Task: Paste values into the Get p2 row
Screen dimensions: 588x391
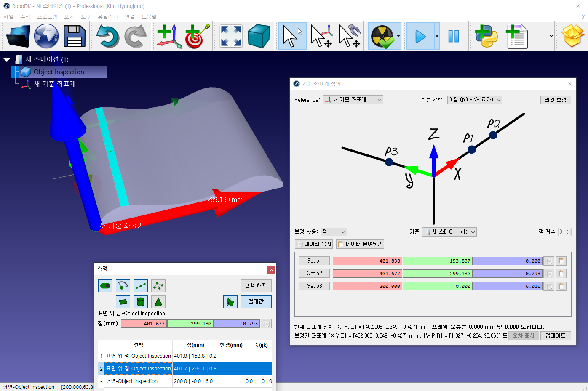Action: [561, 274]
